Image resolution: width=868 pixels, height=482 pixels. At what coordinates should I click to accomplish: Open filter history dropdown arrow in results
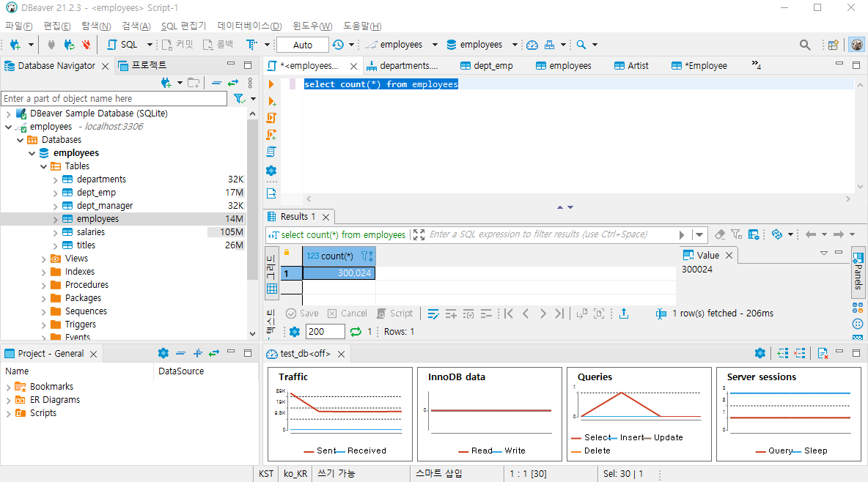[x=699, y=234]
